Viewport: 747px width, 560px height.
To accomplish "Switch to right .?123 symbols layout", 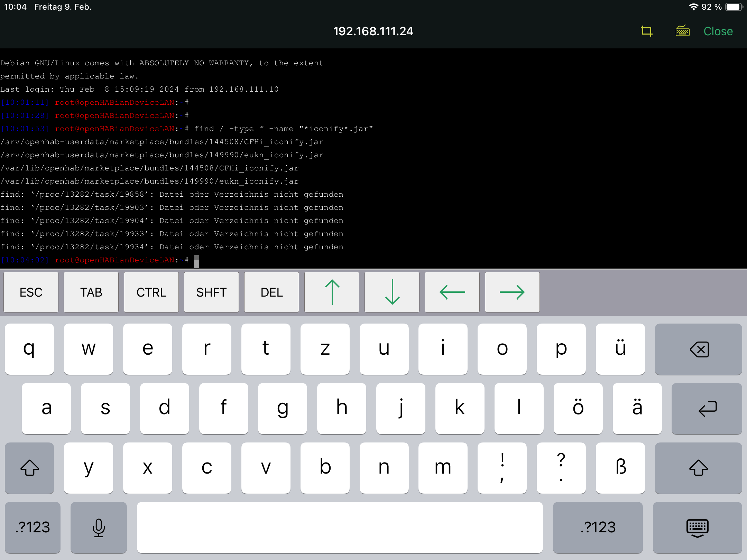I will [598, 527].
